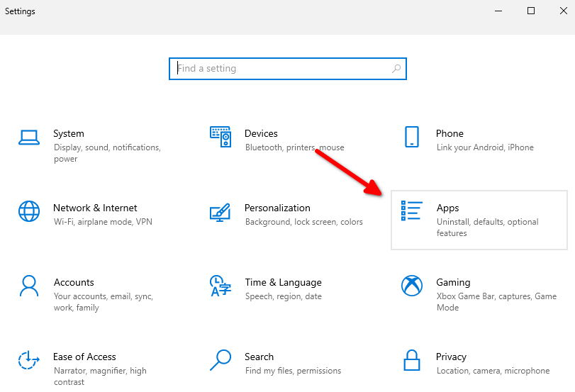575x392 pixels.
Task: Select the Search magnifier category icon
Action: coord(220,360)
